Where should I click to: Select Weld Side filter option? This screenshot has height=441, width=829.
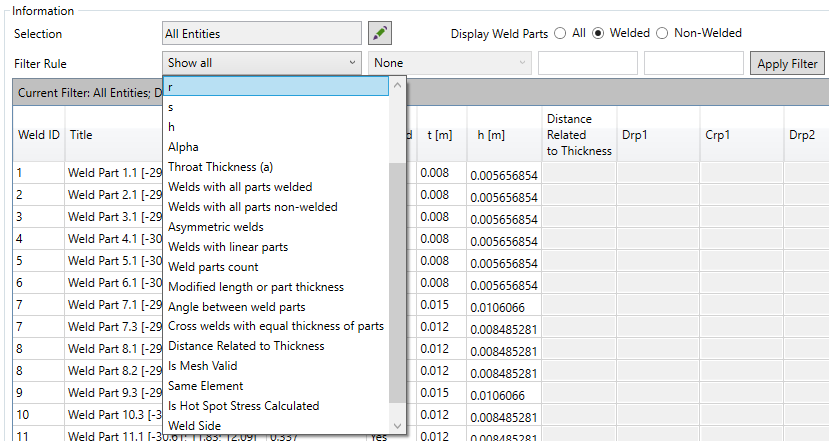click(194, 426)
